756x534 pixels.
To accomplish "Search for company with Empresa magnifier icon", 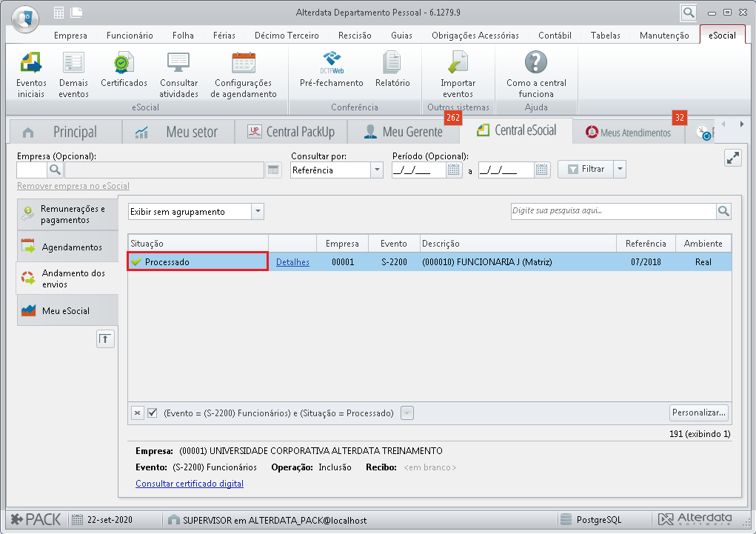I will (55, 170).
